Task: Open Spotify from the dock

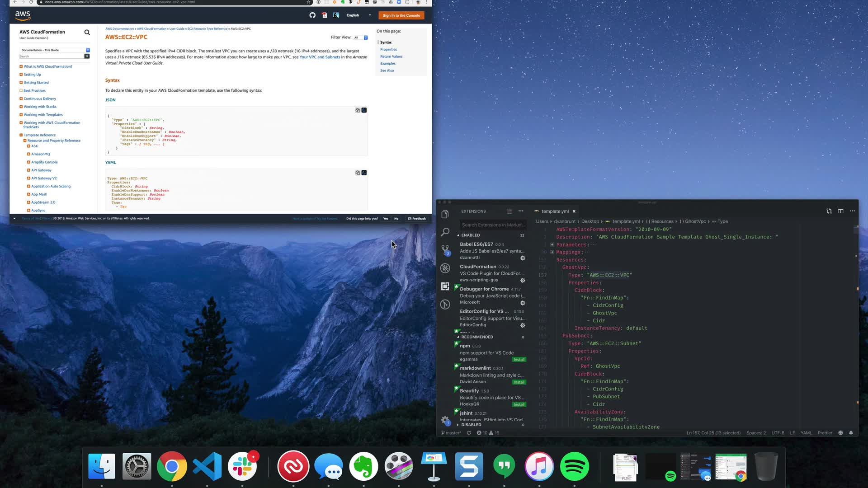Action: 574,466
